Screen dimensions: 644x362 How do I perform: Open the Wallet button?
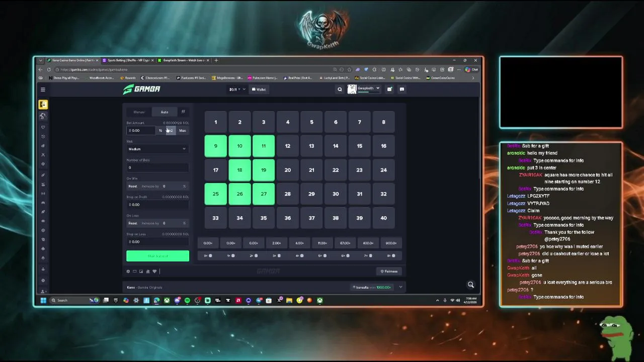click(259, 89)
